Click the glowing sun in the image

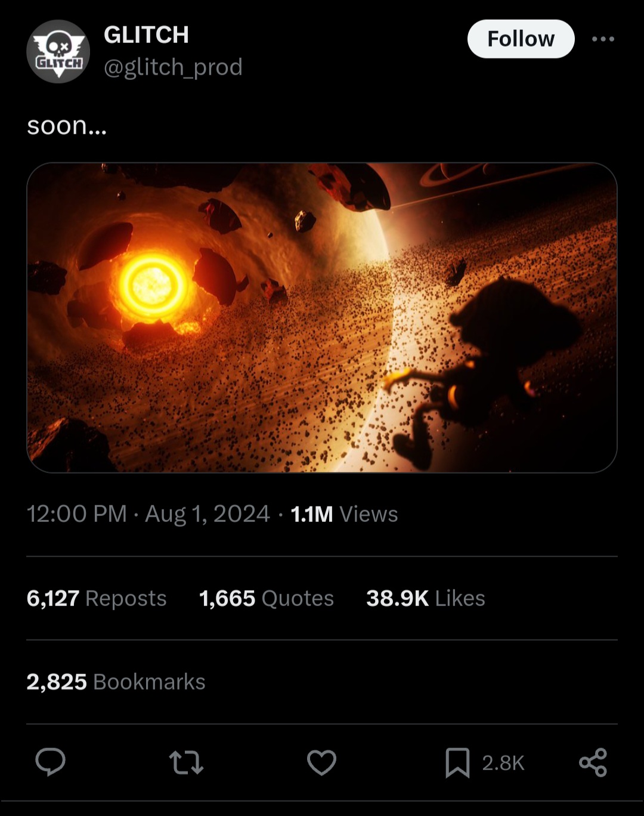151,285
